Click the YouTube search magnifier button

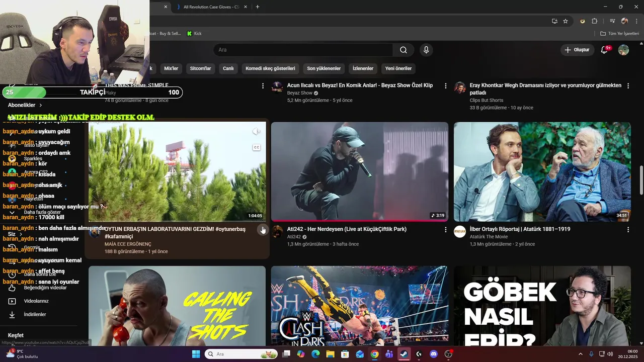(404, 50)
